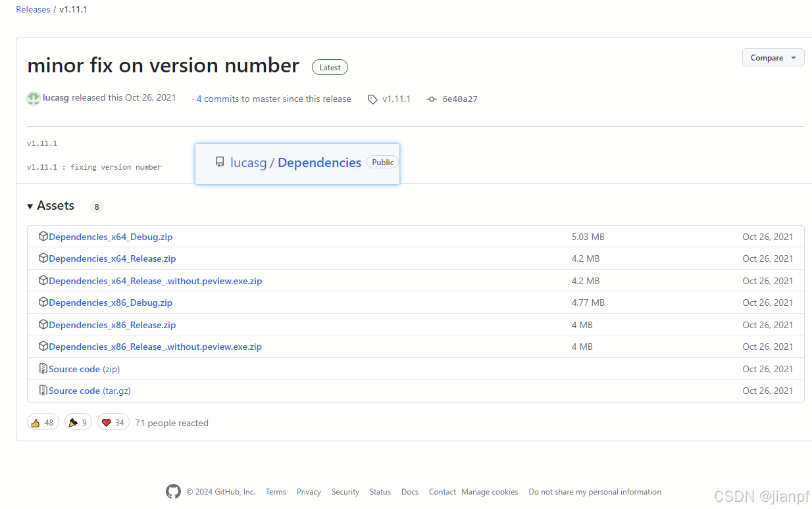Click the file icon for Source code (tar.gz)
Image resolution: width=812 pixels, height=509 pixels.
[43, 391]
